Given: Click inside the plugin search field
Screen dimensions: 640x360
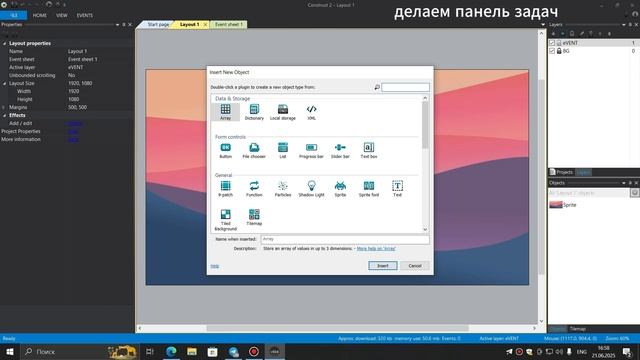Looking at the screenshot, I should point(405,87).
